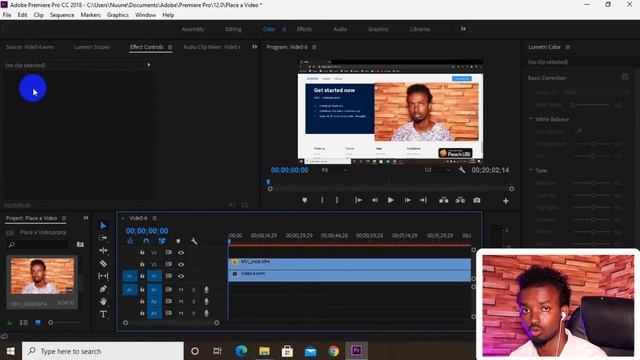
Task: Open the Sequence menu
Action: [62, 15]
